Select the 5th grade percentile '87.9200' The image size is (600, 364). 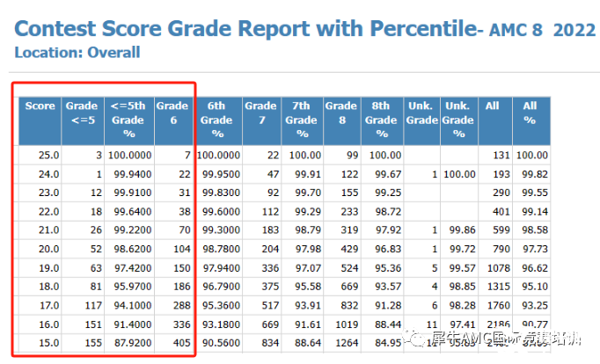[x=133, y=344]
